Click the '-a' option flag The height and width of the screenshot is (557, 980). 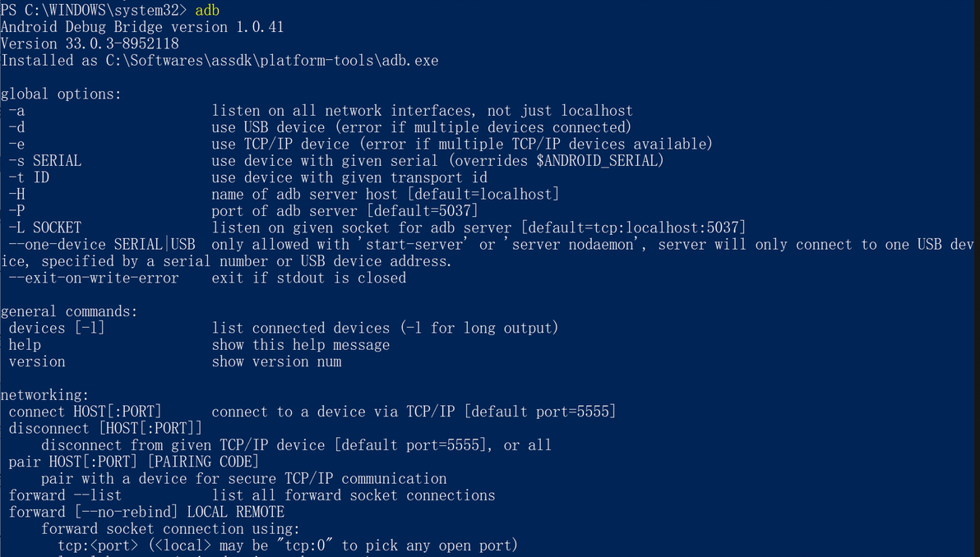click(x=17, y=111)
